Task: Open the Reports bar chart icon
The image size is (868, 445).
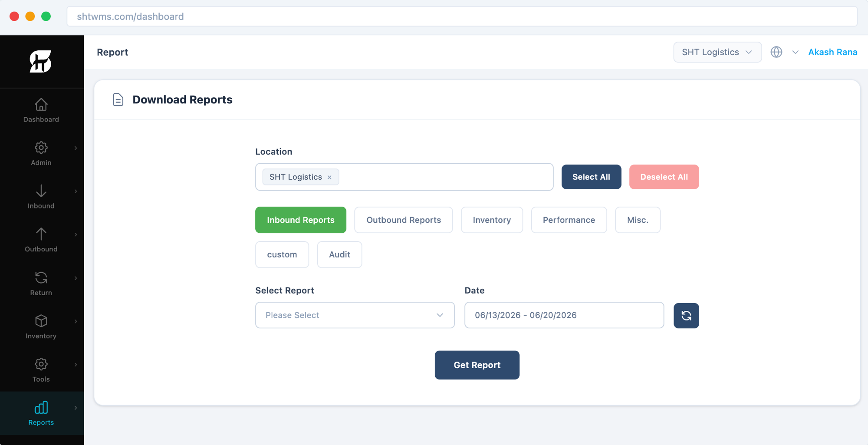Action: point(41,407)
